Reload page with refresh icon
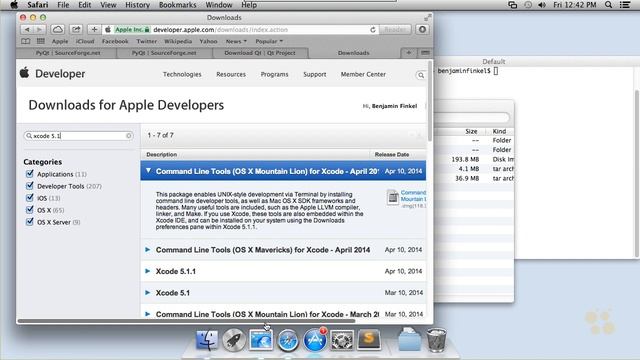The width and height of the screenshot is (640, 360). pos(373,30)
